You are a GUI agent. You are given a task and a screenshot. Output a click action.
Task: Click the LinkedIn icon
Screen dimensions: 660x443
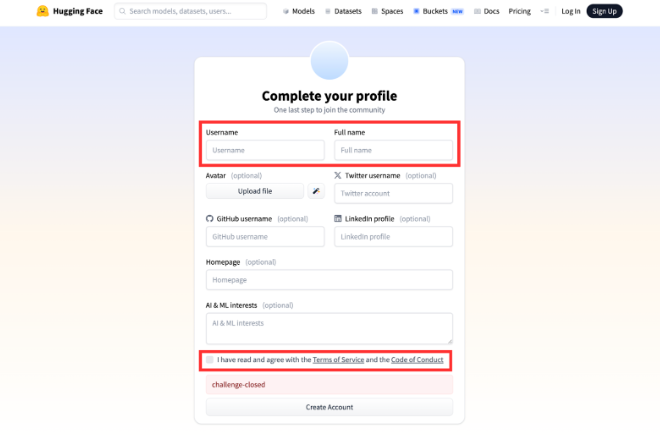tap(337, 218)
